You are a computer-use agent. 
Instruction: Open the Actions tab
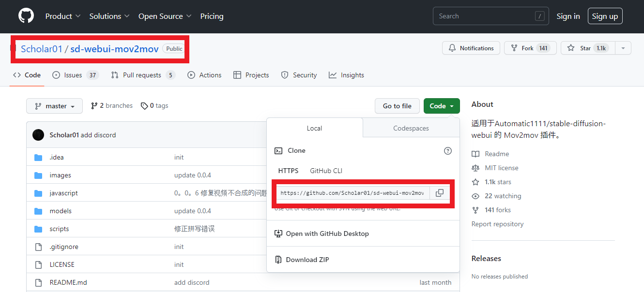(x=204, y=75)
